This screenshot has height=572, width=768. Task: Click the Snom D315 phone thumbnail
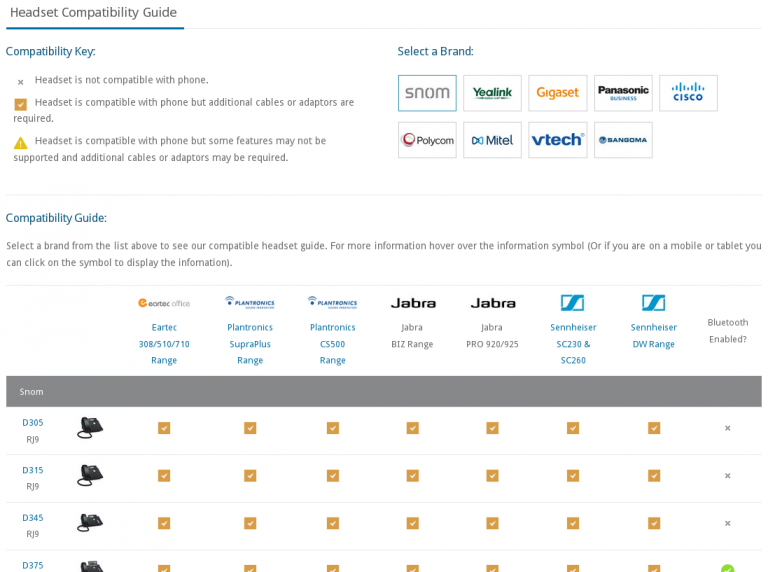coord(90,475)
